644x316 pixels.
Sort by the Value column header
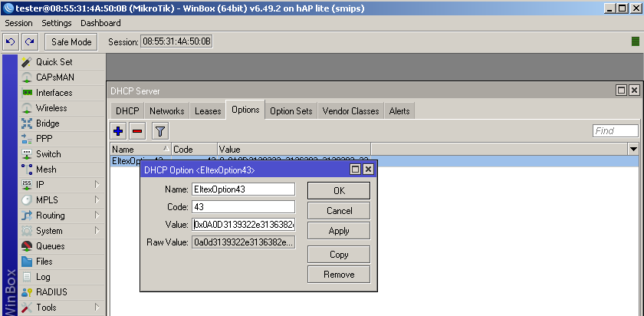[x=294, y=149]
